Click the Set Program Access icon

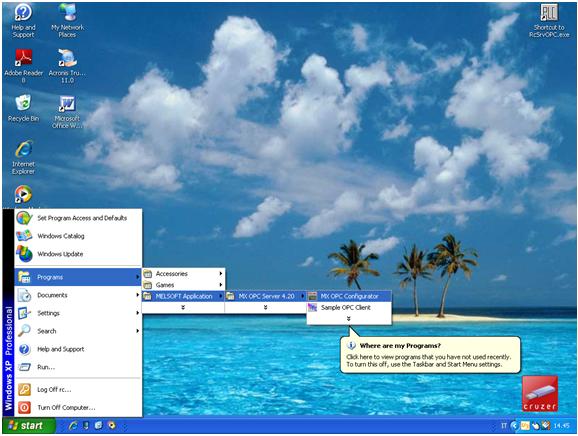pyautogui.click(x=24, y=218)
